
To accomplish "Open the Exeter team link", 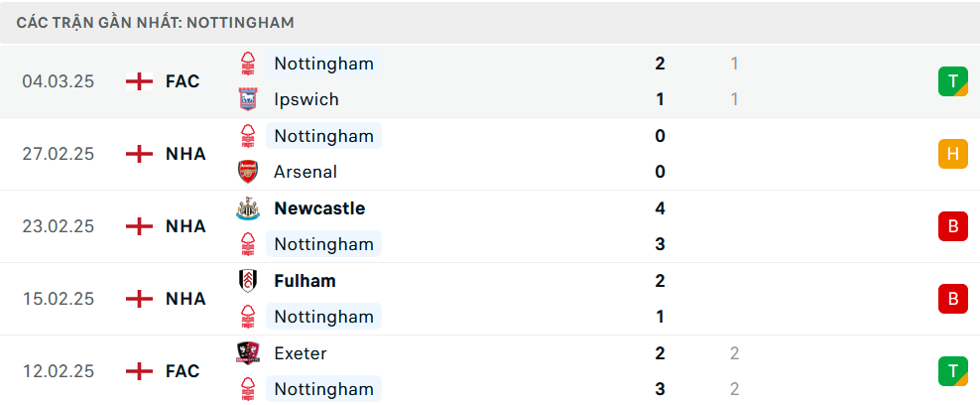I will pos(300,353).
